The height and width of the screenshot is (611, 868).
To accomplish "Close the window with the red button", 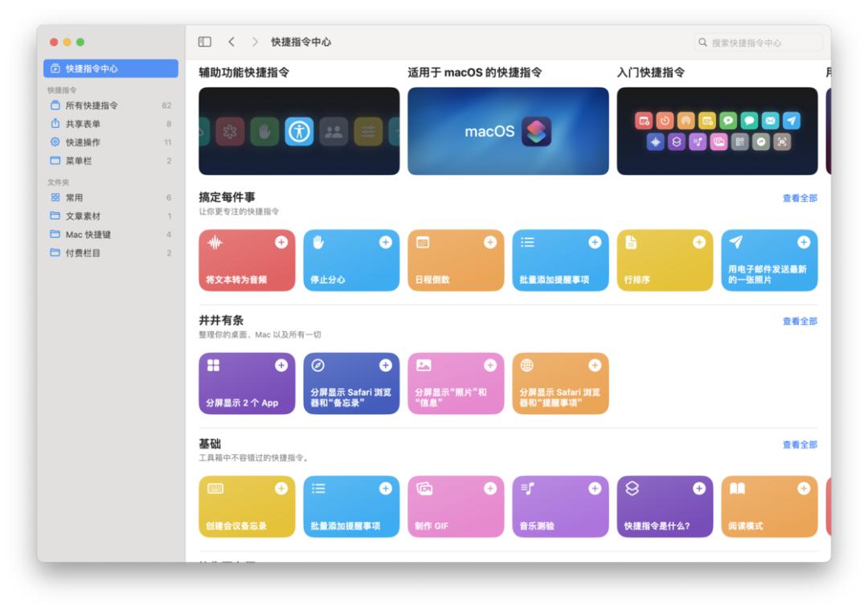I will (54, 42).
